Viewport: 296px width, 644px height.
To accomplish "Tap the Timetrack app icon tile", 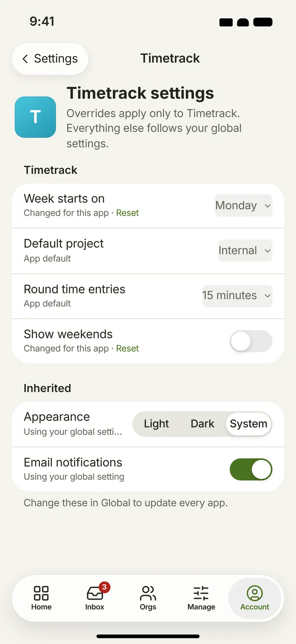I will 35,117.
